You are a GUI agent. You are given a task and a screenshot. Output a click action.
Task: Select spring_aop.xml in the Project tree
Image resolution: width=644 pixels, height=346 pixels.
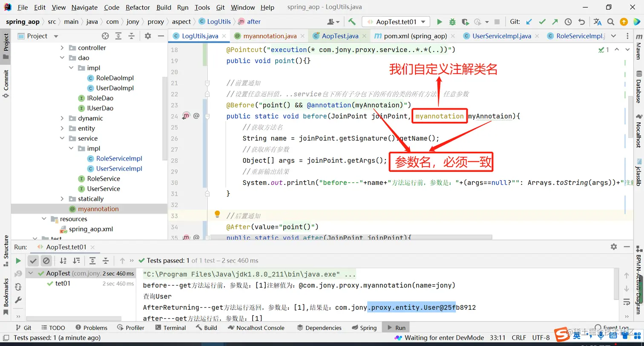(91, 229)
